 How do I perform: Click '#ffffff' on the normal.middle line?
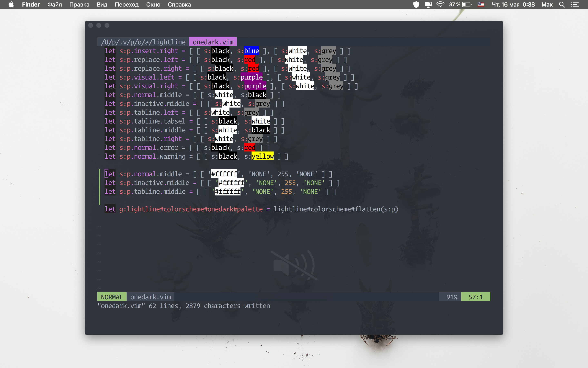224,174
